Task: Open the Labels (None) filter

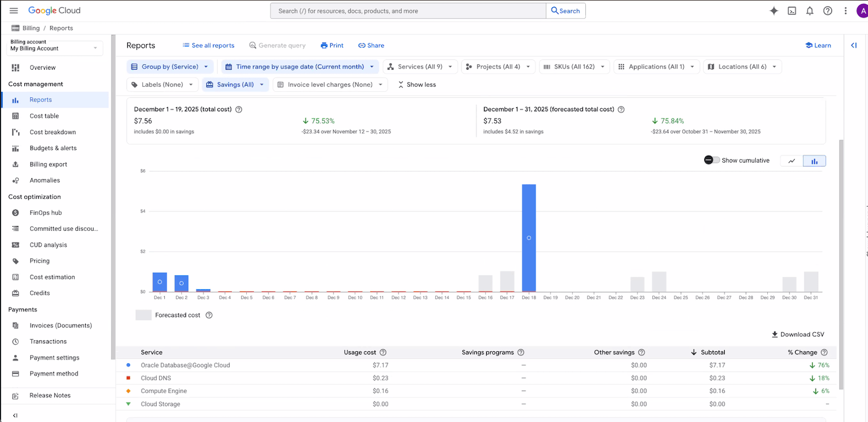Action: [x=162, y=85]
